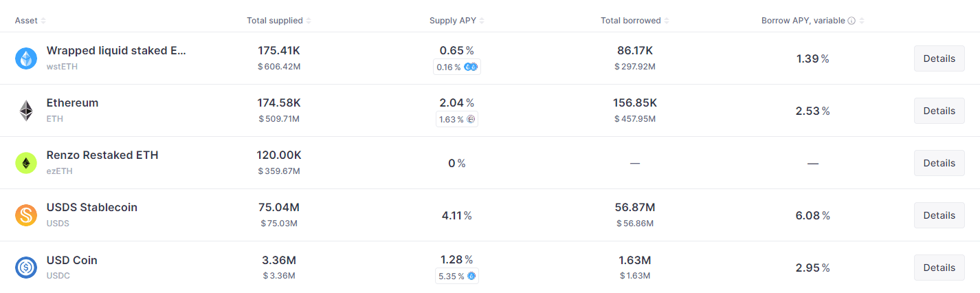Open Details for USDS Stablecoin

click(939, 215)
